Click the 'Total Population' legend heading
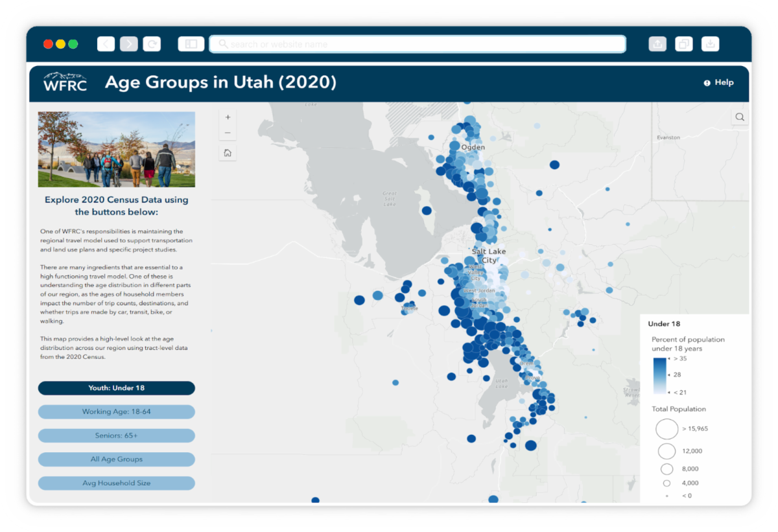778x532 pixels. point(679,409)
